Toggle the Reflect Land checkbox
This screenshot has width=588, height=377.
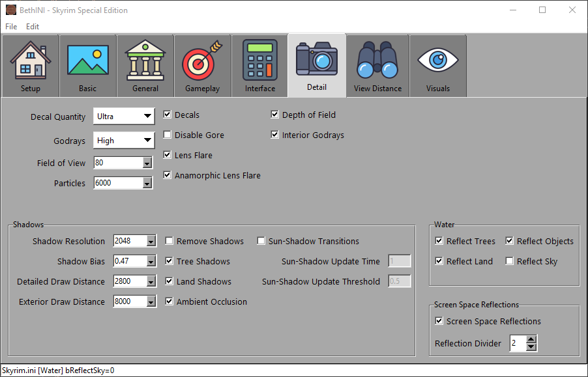click(x=439, y=261)
